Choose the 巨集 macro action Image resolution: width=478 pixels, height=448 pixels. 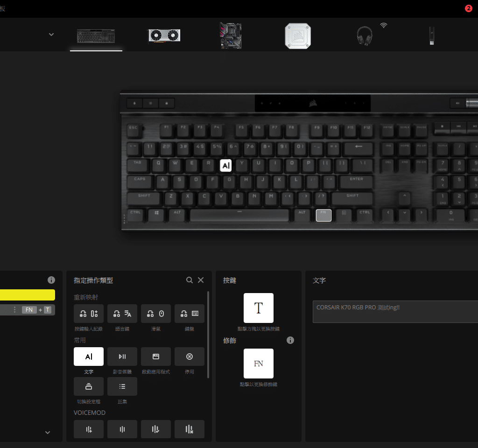click(122, 386)
